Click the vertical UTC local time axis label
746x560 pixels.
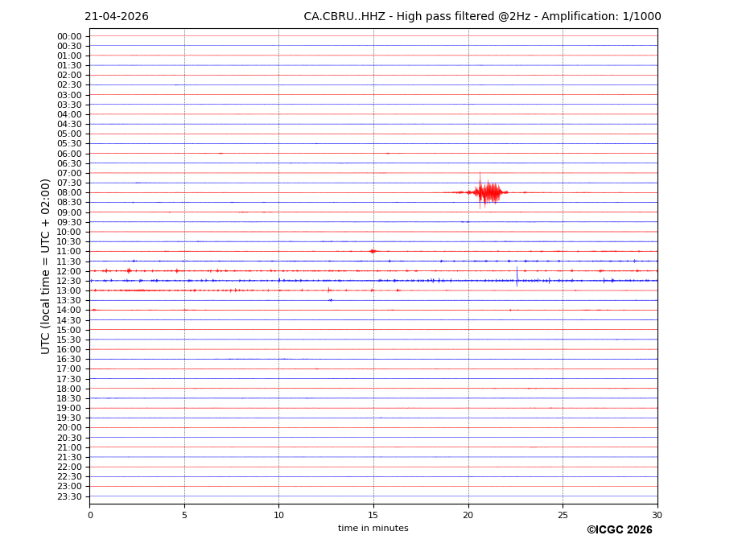tap(47, 266)
